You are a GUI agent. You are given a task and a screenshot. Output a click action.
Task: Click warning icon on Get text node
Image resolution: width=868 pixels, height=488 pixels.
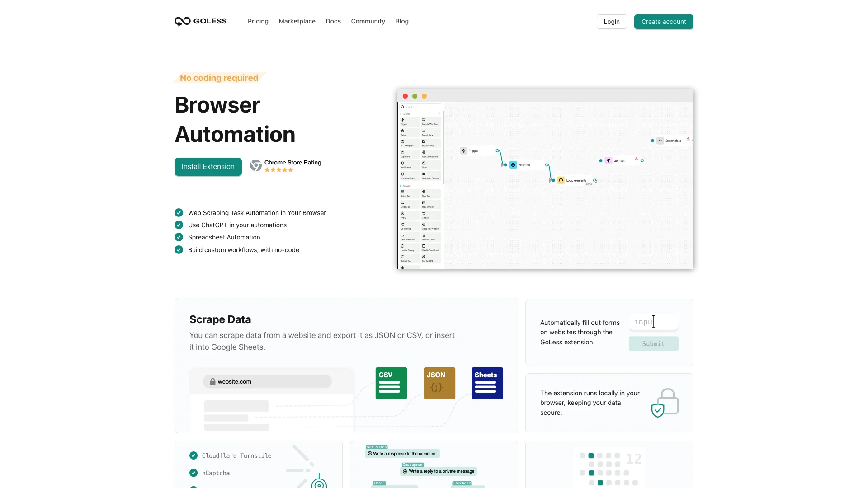coord(636,159)
